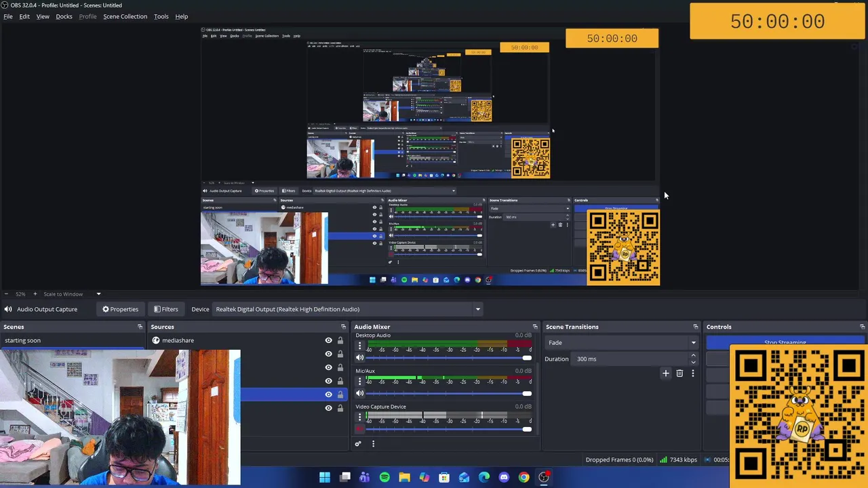Click the Properties button
The image size is (868, 488).
point(120,309)
